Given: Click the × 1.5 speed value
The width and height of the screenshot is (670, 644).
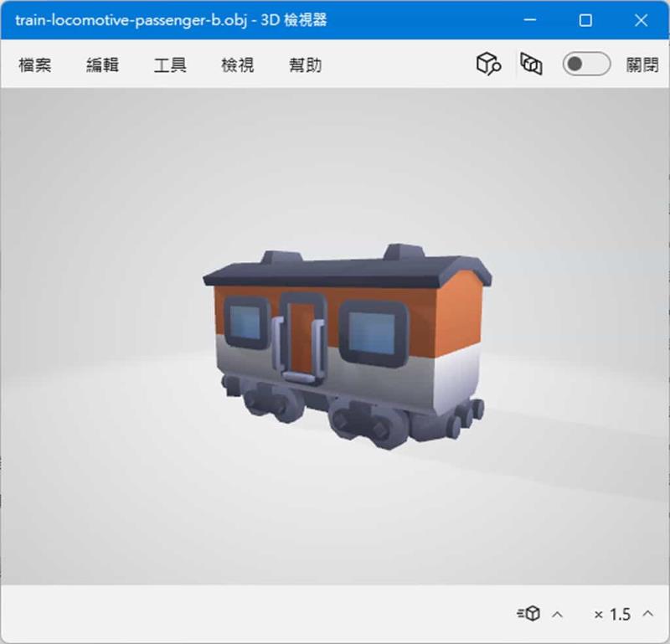Looking at the screenshot, I should pos(612,615).
